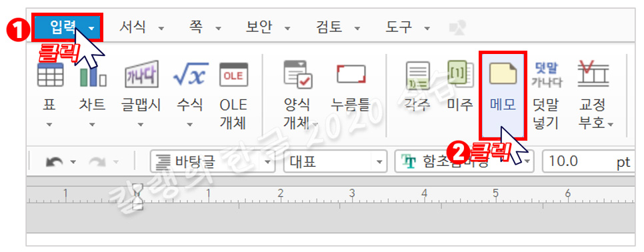Click the undo arrow icon
Viewport: 644px width, 252px height.
[54, 163]
